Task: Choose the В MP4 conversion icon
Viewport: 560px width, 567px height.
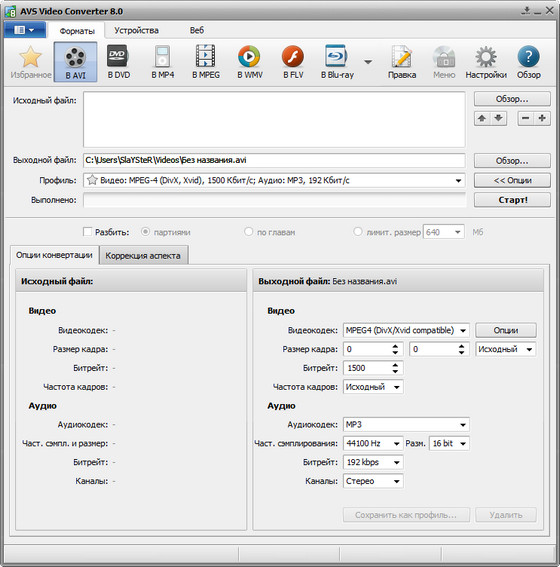Action: click(x=162, y=62)
